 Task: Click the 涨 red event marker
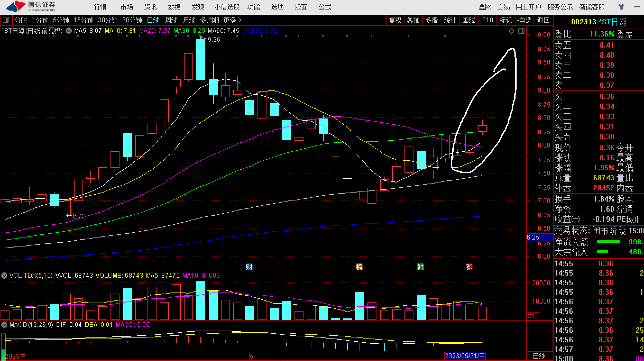coord(469,267)
